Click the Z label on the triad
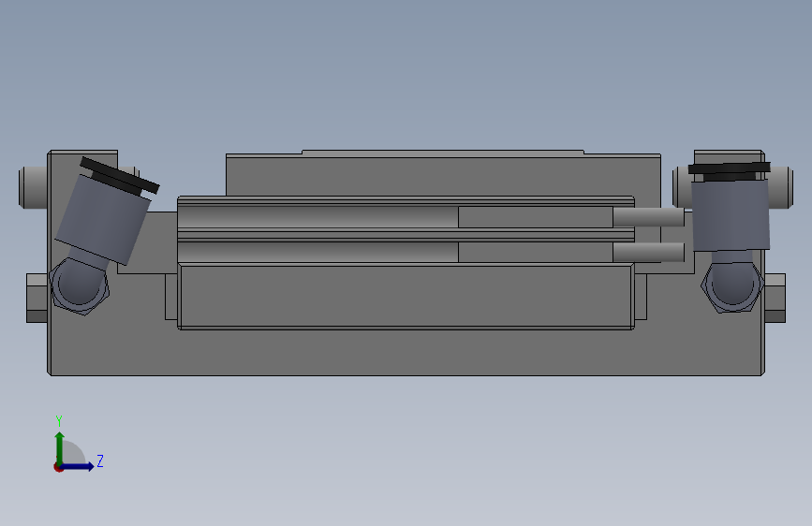812x526 pixels. (100, 460)
